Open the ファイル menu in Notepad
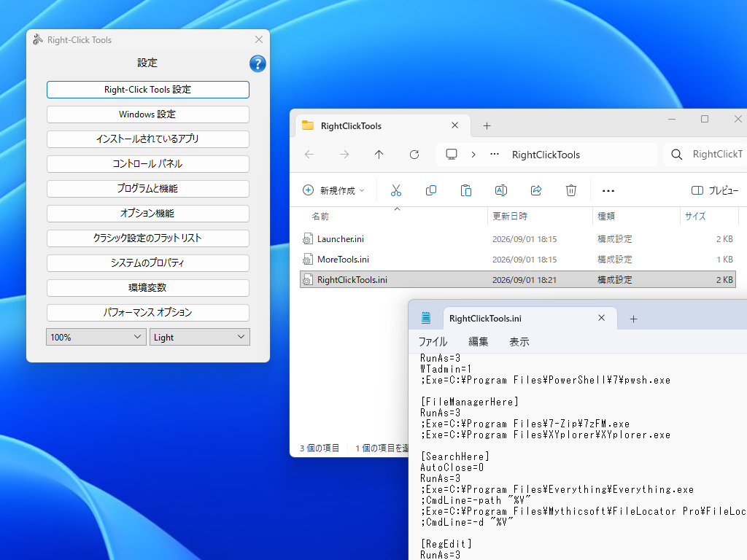The image size is (747, 560). [x=433, y=341]
